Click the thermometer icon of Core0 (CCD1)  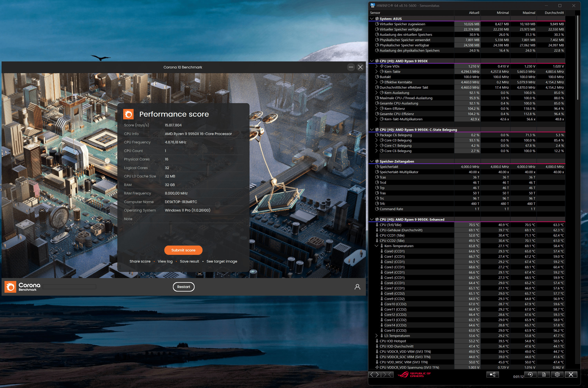(x=382, y=251)
